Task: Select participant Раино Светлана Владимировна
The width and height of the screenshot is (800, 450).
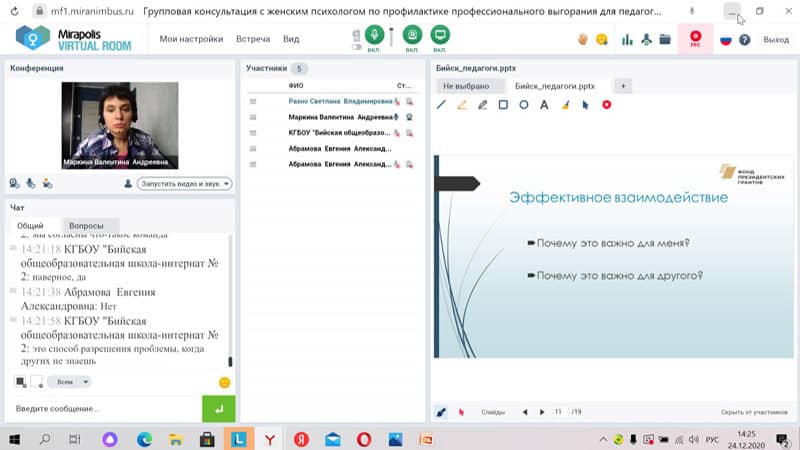Action: pos(340,101)
